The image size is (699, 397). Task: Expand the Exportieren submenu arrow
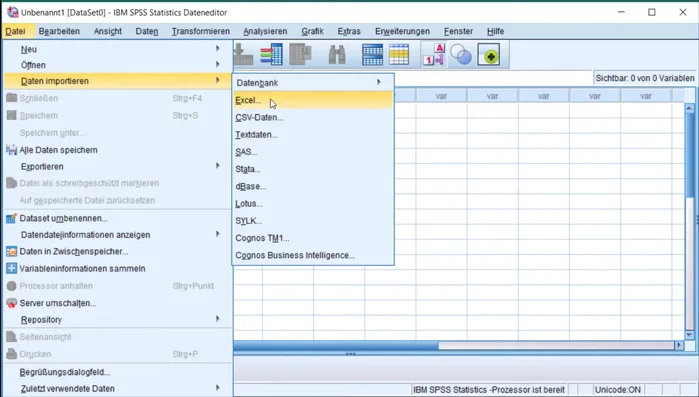[x=218, y=166]
